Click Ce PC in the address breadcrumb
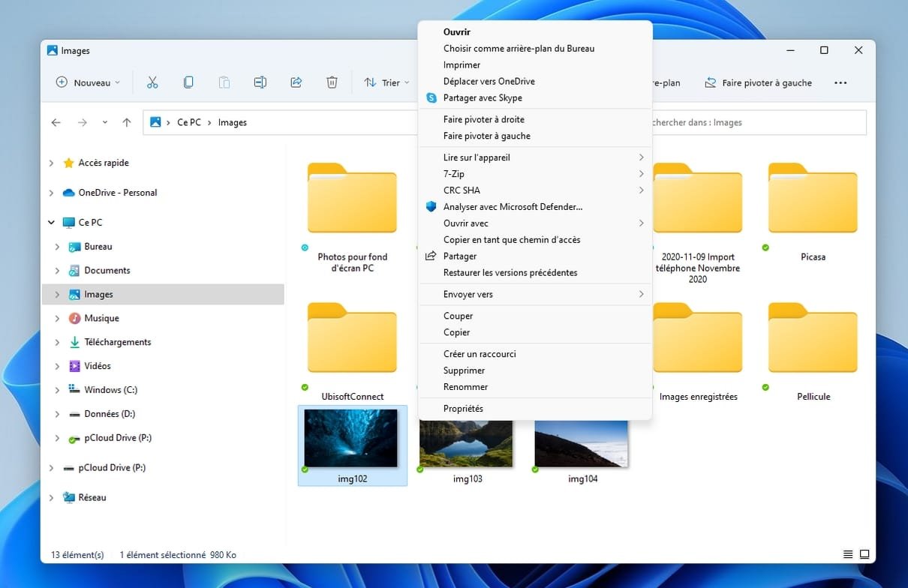Screen dimensions: 908x588 (x=189, y=122)
